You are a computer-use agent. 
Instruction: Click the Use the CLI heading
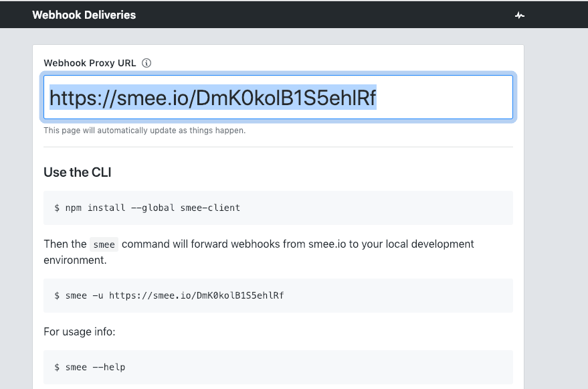click(x=77, y=172)
